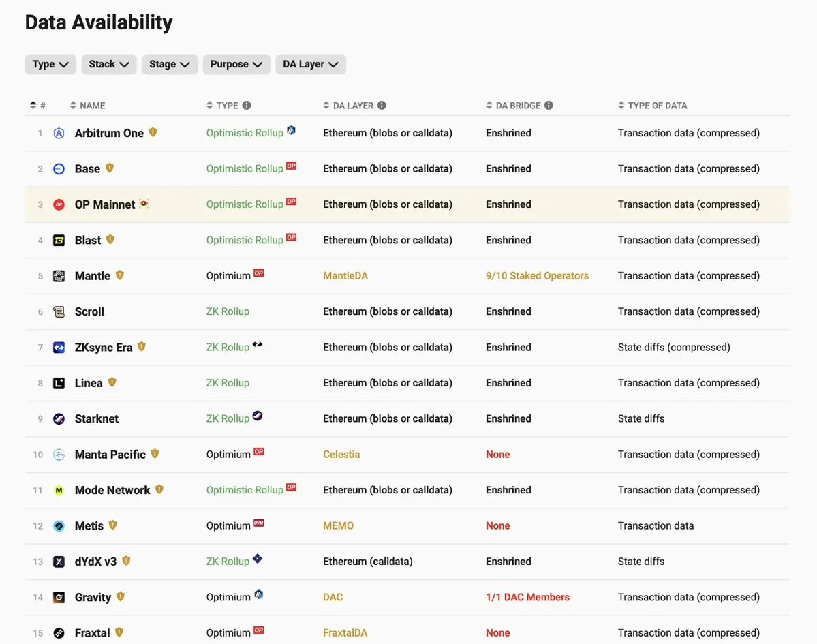Image resolution: width=817 pixels, height=644 pixels.
Task: Click the Manta Pacific logo icon
Action: 59,455
